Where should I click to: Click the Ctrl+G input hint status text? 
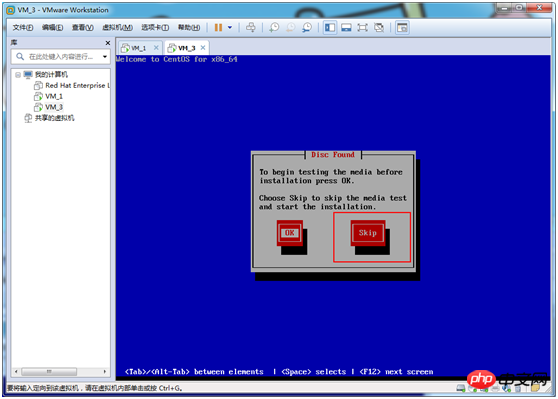[x=95, y=388]
